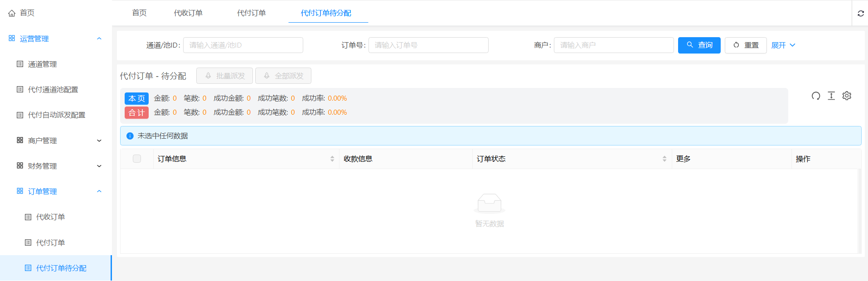Reload table with circular refresh icon
This screenshot has width=868, height=281.
point(816,96)
